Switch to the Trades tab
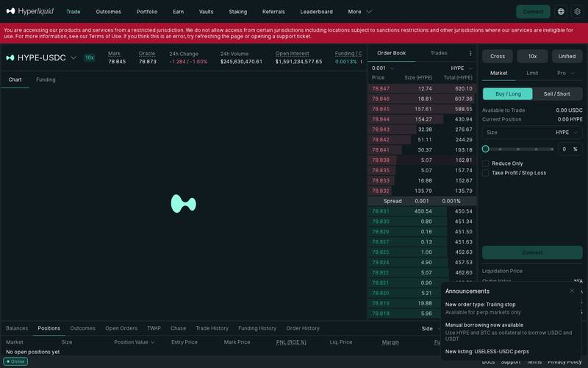This screenshot has height=368, width=588. pyautogui.click(x=439, y=53)
